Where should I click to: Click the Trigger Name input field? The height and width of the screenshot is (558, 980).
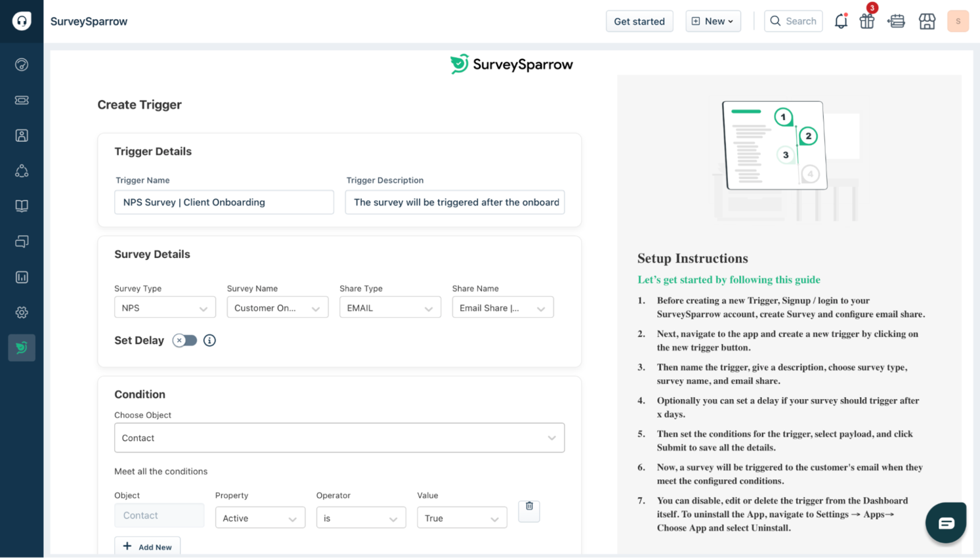tap(224, 202)
